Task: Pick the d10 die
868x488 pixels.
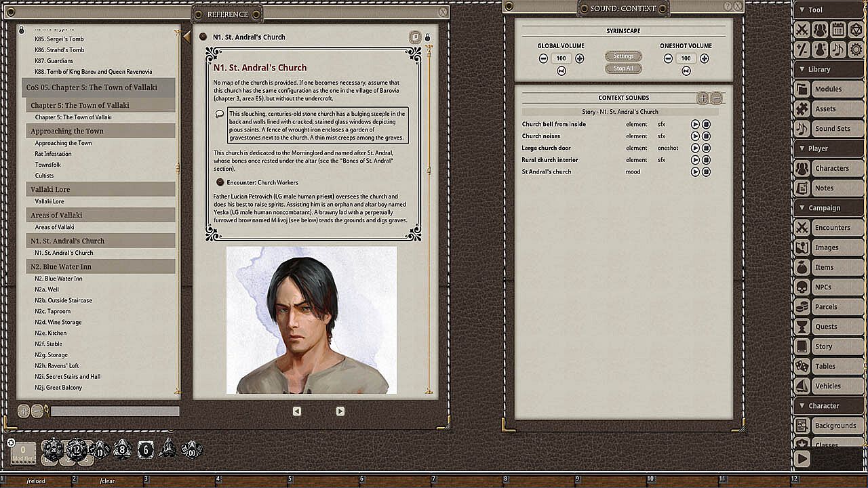Action: click(100, 449)
